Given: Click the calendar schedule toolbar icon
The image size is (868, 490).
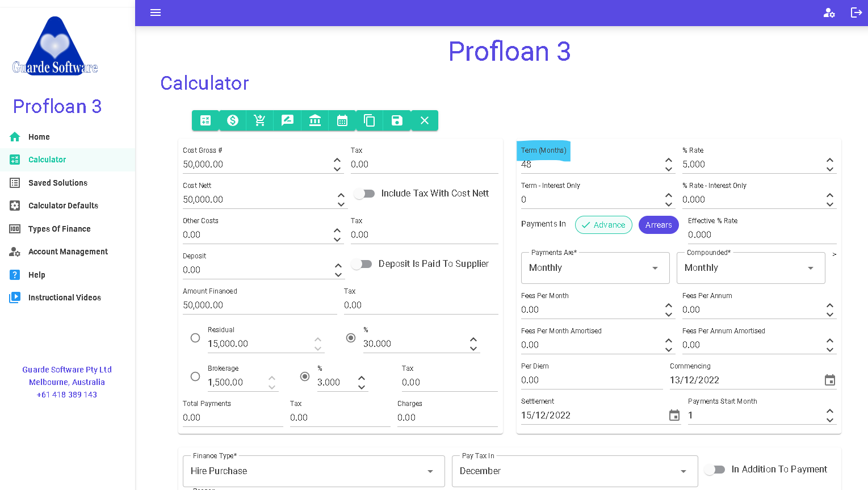Looking at the screenshot, I should pyautogui.click(x=342, y=120).
